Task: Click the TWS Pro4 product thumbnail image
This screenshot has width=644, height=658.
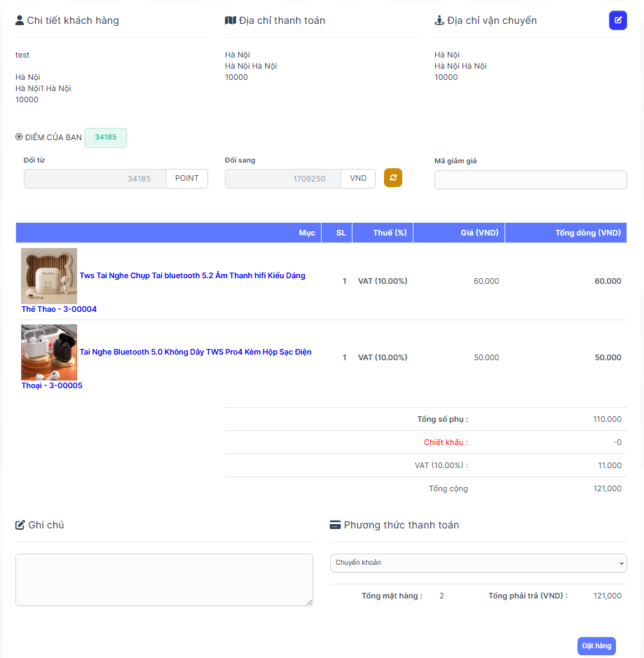Action: click(49, 352)
